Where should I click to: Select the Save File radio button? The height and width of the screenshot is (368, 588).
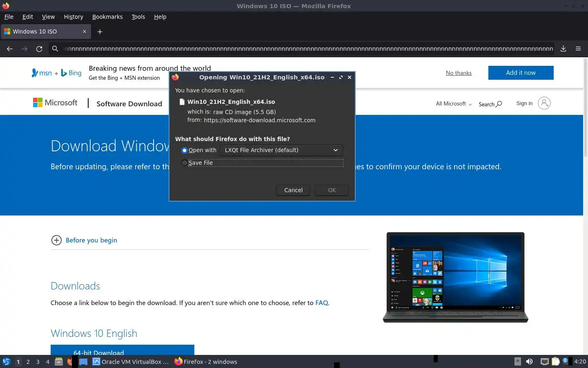click(184, 163)
